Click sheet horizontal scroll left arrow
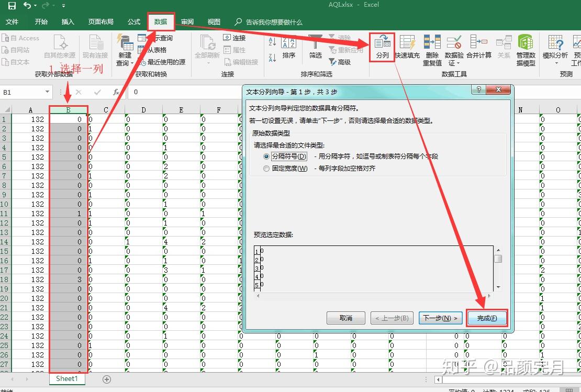581x392 pixels. (x=439, y=379)
